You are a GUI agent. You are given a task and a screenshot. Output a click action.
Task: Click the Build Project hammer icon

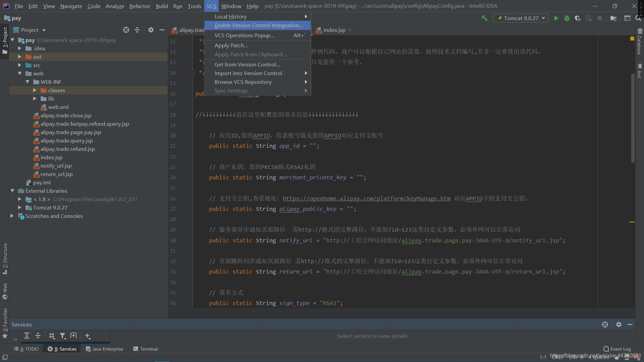(x=484, y=18)
